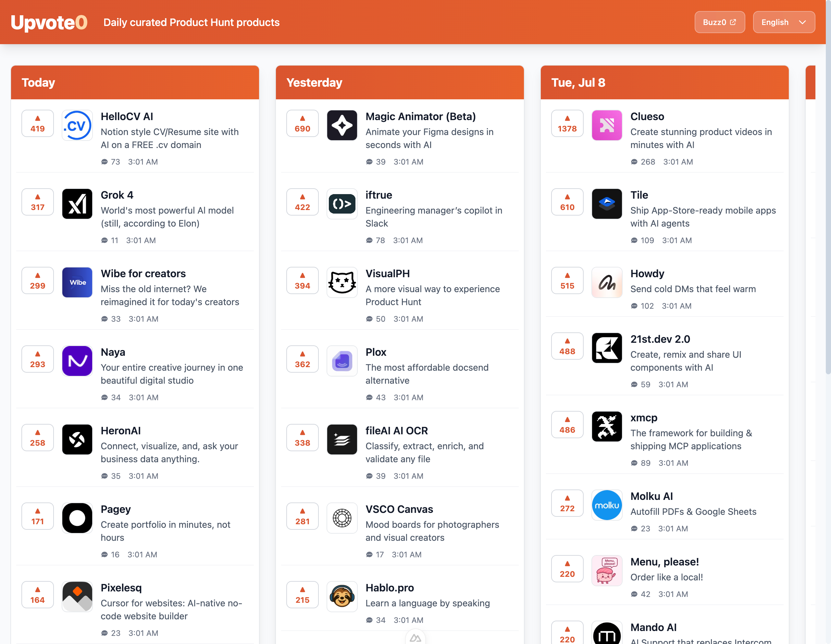
Task: Upvote HelloCV AI with 419 votes
Action: click(x=37, y=124)
